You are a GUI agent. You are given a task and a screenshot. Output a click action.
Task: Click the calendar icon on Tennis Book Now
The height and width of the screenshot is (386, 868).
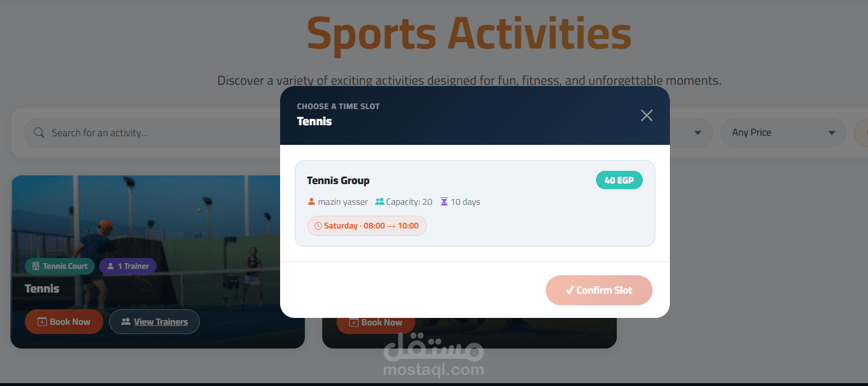point(42,322)
